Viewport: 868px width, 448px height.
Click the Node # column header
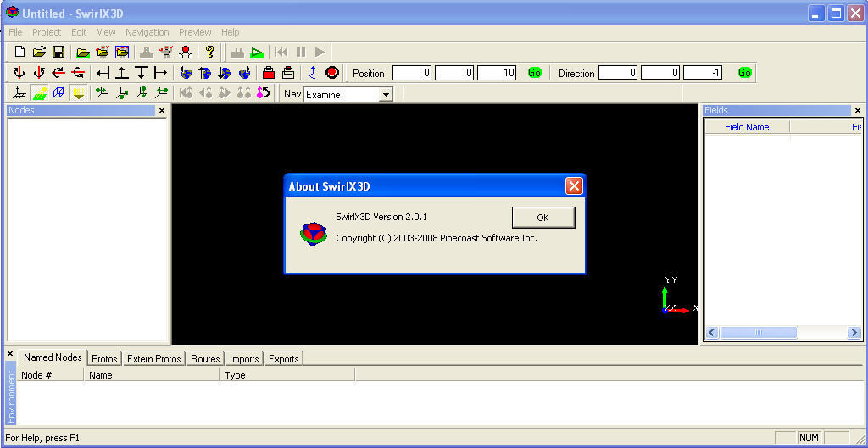50,375
